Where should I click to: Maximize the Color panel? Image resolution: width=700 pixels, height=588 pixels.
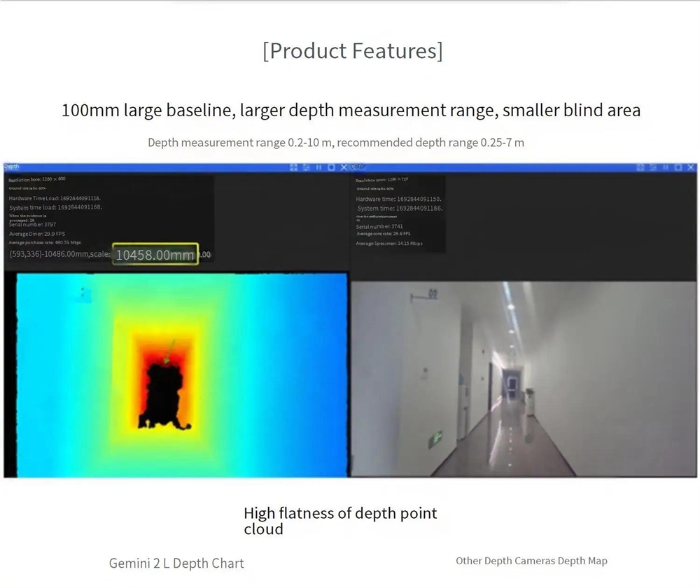[x=678, y=167]
